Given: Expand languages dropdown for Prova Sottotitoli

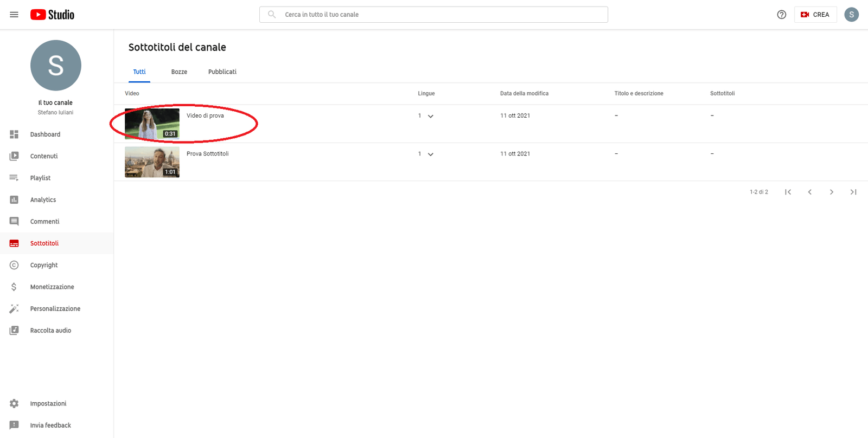Looking at the screenshot, I should tap(430, 154).
